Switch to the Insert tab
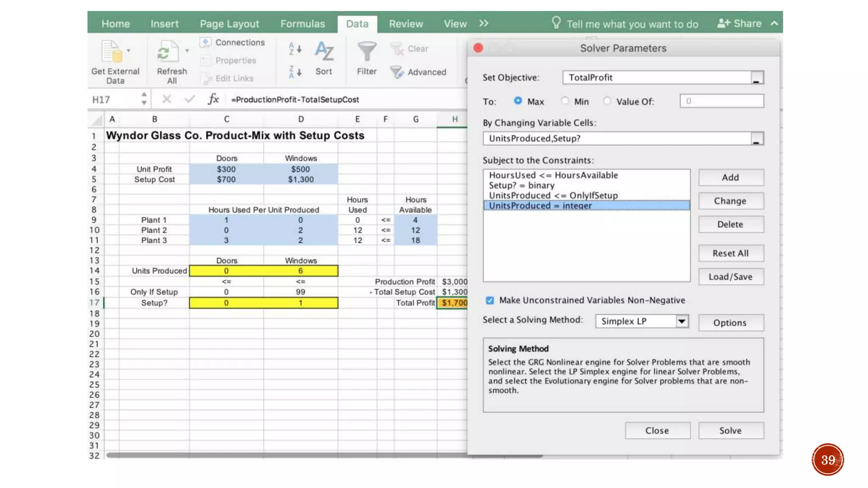868x488 pixels. (164, 24)
